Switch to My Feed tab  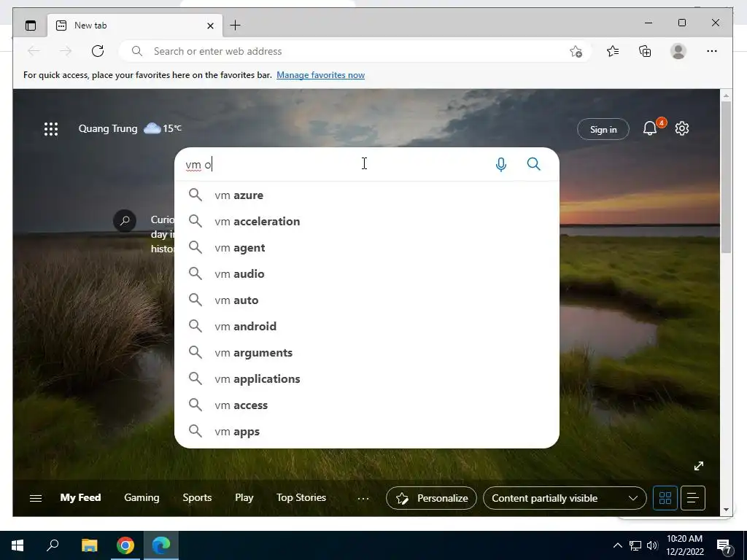(80, 497)
